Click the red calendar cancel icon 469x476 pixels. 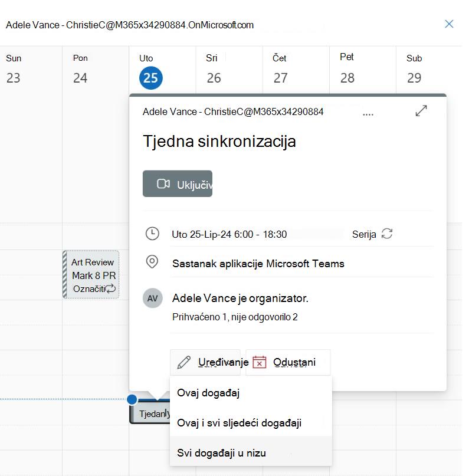tap(259, 362)
